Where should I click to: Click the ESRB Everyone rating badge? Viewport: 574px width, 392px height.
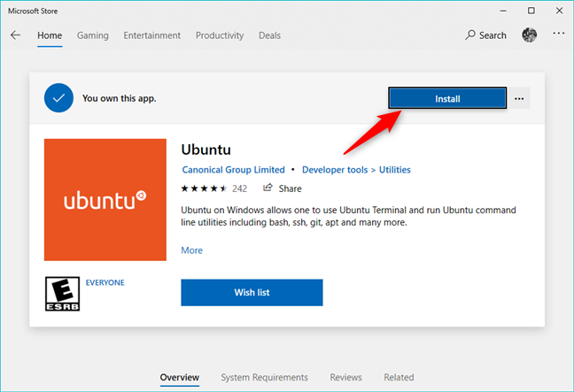(x=62, y=294)
